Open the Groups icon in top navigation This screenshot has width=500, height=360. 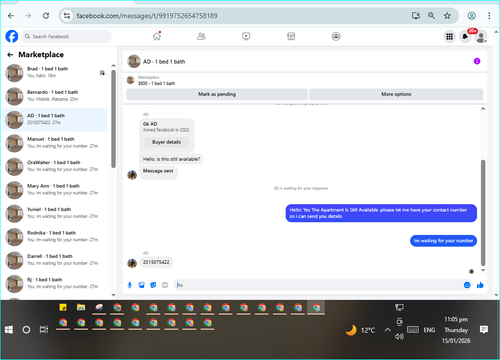pyautogui.click(x=336, y=36)
